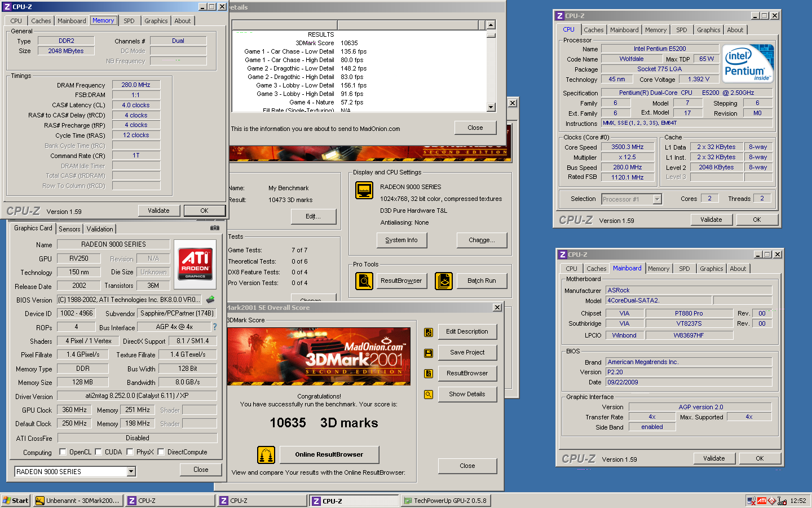
Task: Click the Edit... button under Result
Action: coord(314,216)
